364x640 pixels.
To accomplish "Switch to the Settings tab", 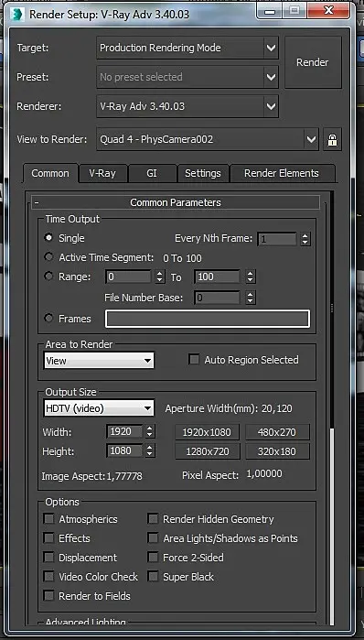I will coord(203,173).
